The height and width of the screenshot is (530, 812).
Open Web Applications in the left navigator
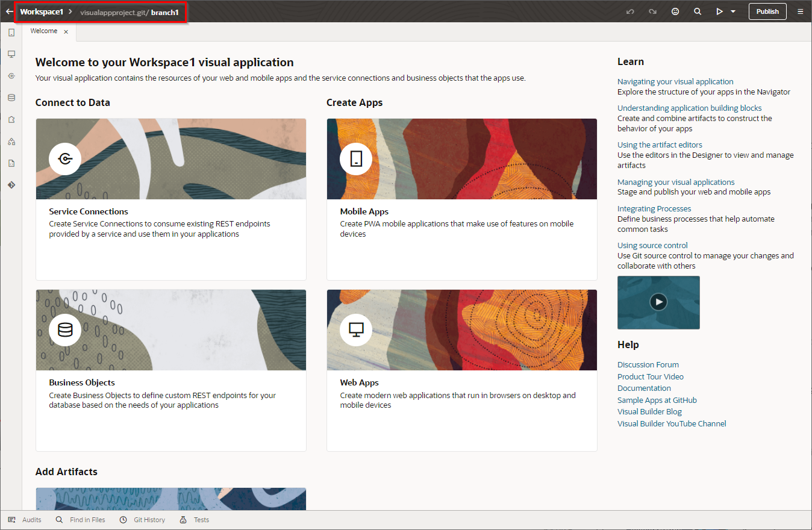(11, 54)
